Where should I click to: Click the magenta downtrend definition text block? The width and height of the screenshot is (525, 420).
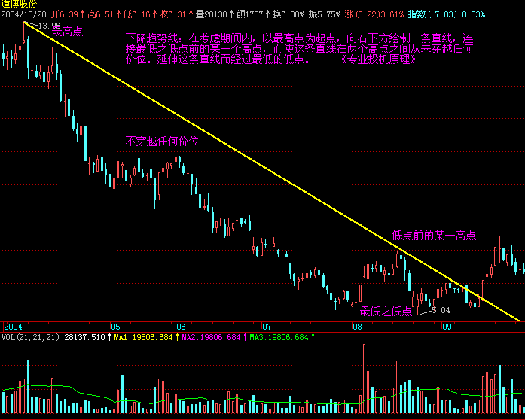click(x=299, y=49)
